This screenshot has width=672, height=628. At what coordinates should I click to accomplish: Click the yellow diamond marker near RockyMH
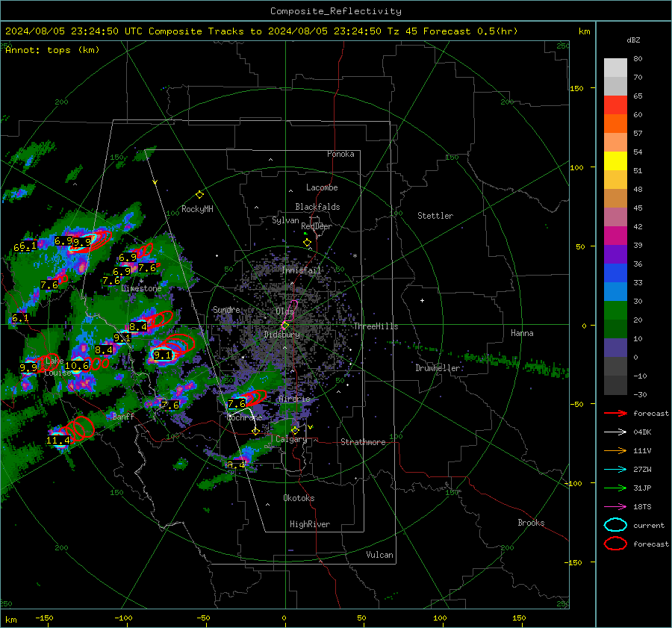point(199,195)
